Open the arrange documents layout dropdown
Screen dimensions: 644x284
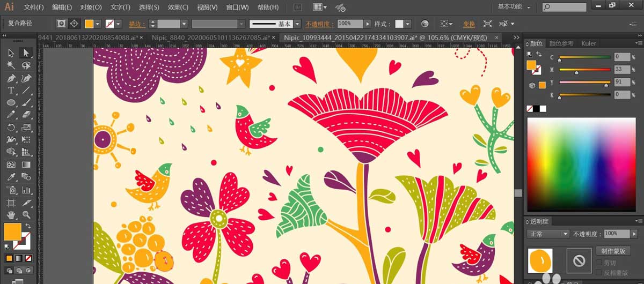tap(319, 8)
